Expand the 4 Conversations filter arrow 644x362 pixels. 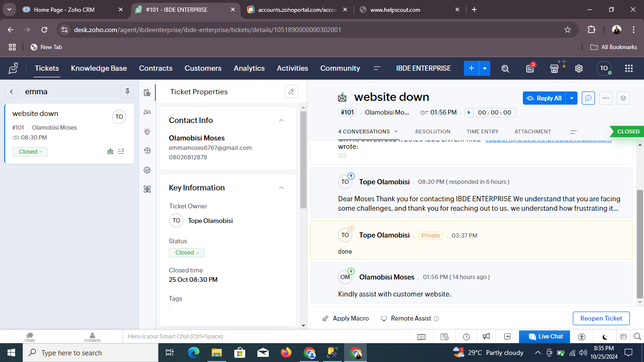(396, 132)
